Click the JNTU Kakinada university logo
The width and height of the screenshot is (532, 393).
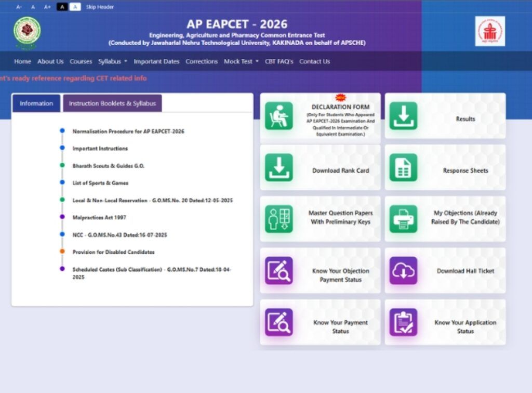tap(27, 33)
